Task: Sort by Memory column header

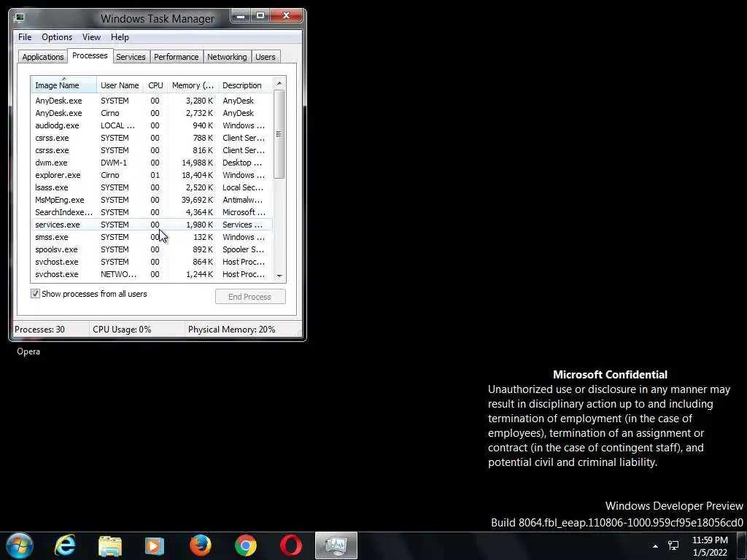Action: coord(193,85)
